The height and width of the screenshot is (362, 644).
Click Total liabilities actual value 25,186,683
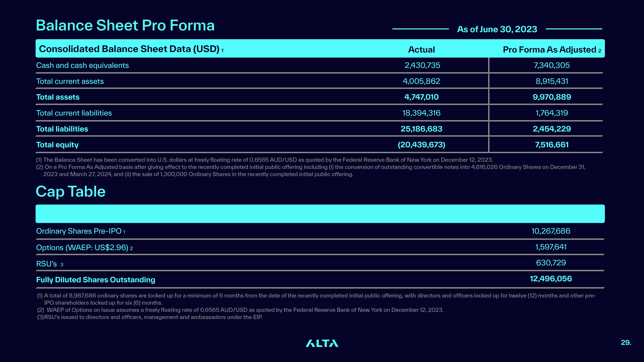422,129
